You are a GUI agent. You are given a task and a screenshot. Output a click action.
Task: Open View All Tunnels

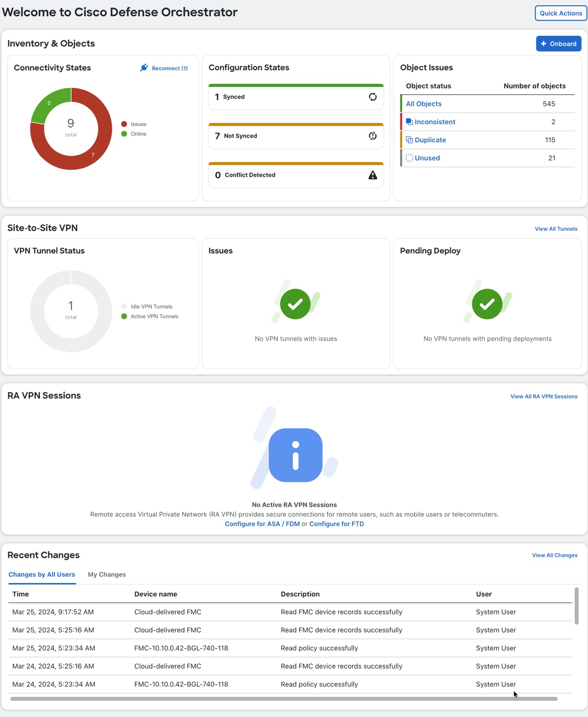click(x=556, y=229)
